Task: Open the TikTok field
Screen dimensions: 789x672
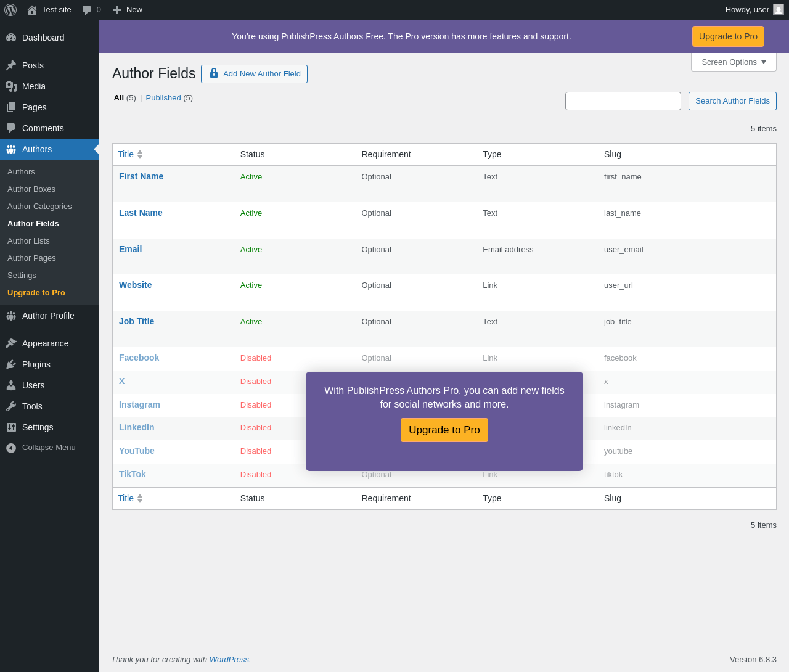Action: pos(132,474)
